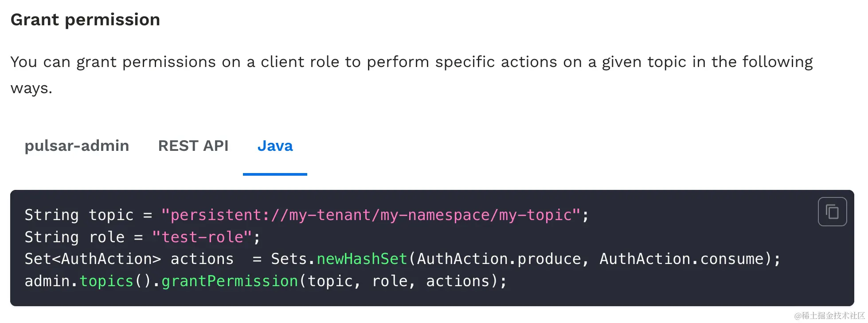Click the String keyword before topic
Screen dimensions: 868x323
point(51,215)
